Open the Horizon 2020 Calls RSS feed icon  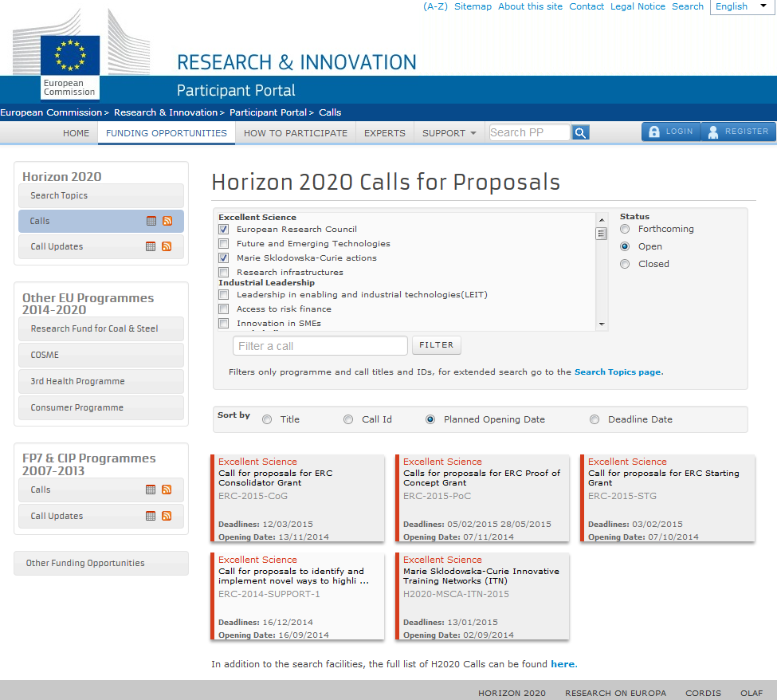pos(167,221)
